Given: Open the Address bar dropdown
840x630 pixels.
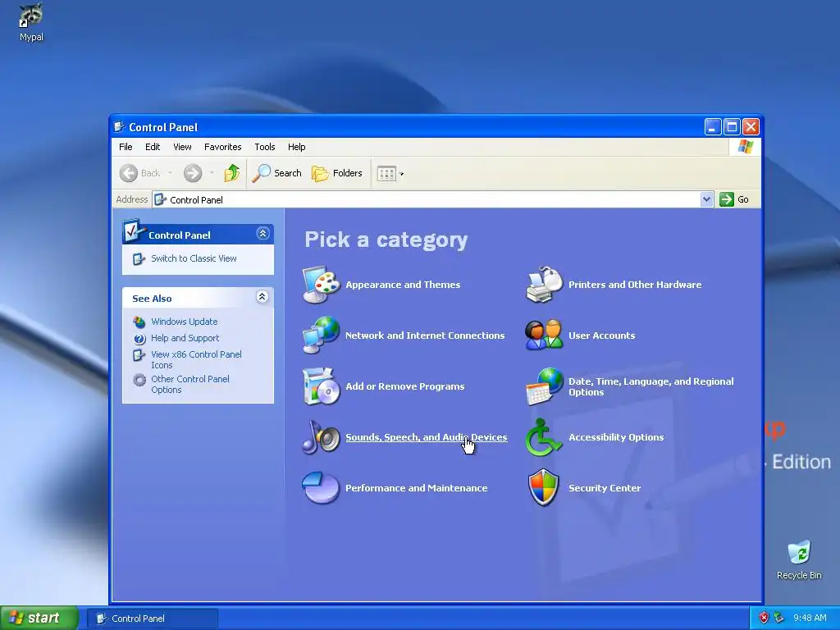Looking at the screenshot, I should point(706,199).
